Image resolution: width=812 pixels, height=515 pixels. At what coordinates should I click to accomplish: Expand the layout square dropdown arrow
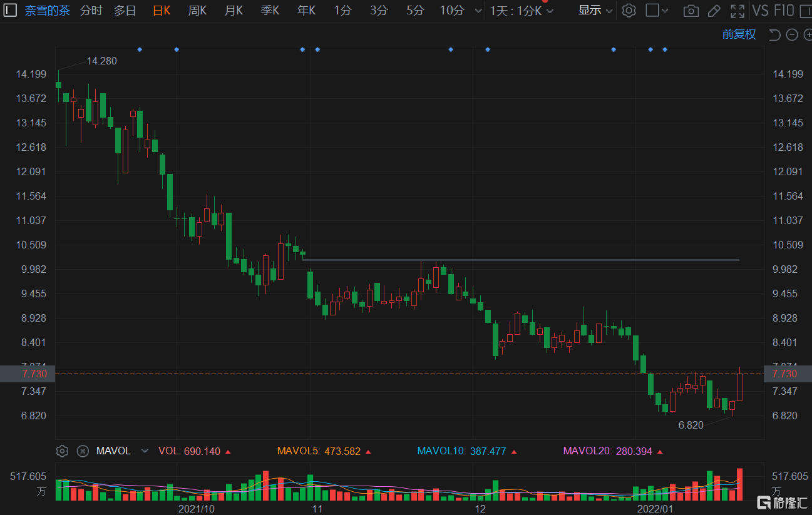tap(665, 11)
